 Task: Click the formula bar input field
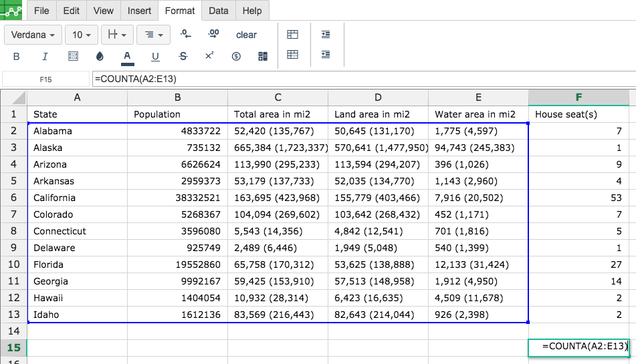click(x=364, y=79)
